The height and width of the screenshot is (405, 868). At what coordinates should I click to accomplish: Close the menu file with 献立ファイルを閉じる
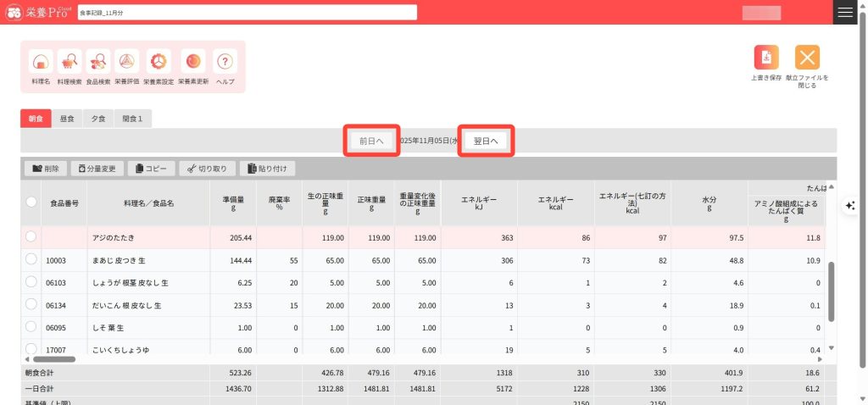tap(807, 57)
